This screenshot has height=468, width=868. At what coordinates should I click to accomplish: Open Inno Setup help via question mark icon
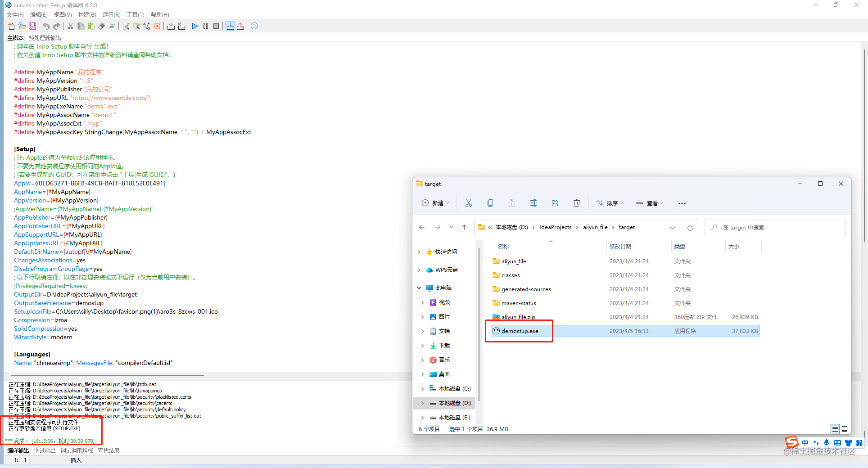[x=254, y=26]
